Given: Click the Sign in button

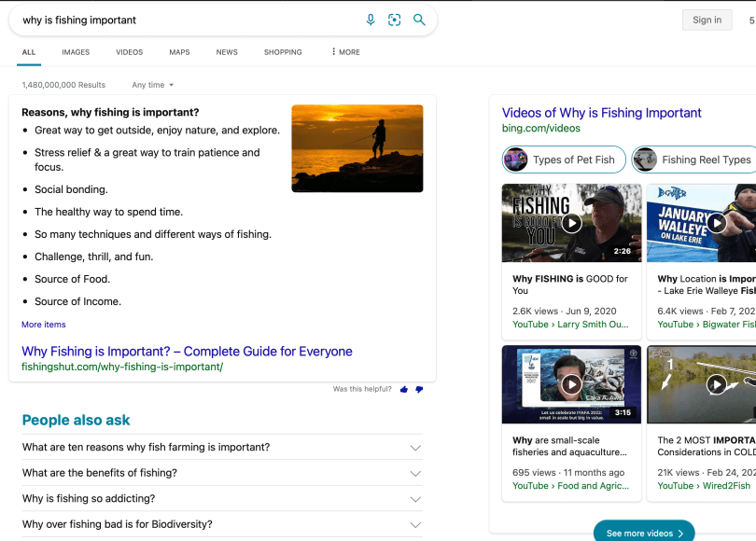Looking at the screenshot, I should point(707,21).
